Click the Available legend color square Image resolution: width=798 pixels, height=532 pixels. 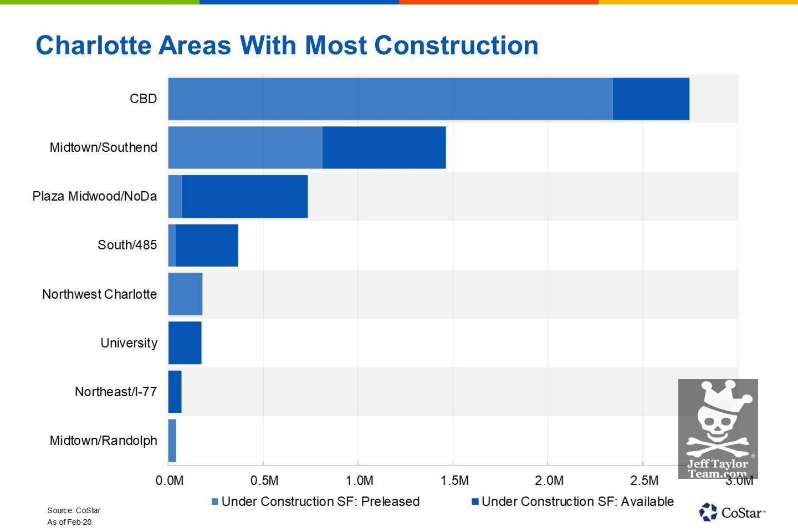click(x=475, y=502)
